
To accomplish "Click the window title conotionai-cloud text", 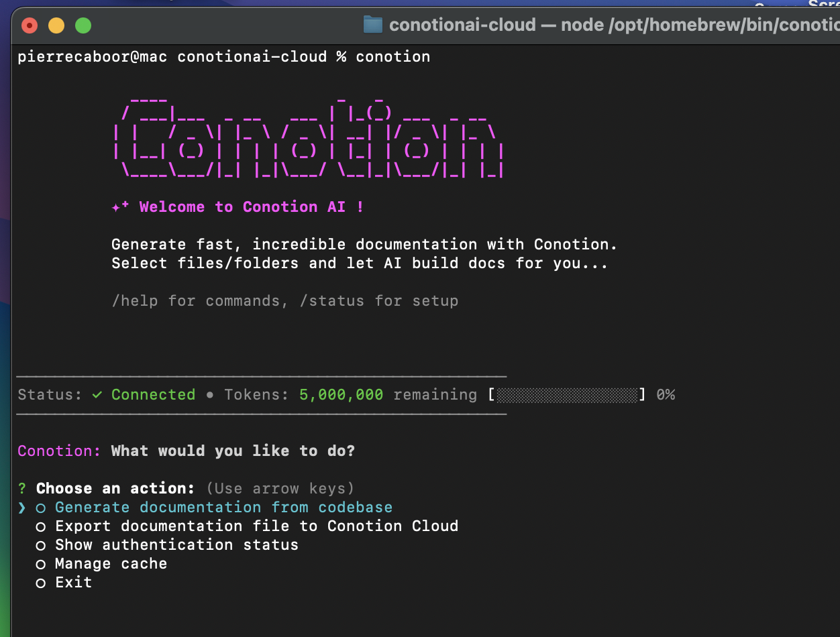I will [x=462, y=25].
